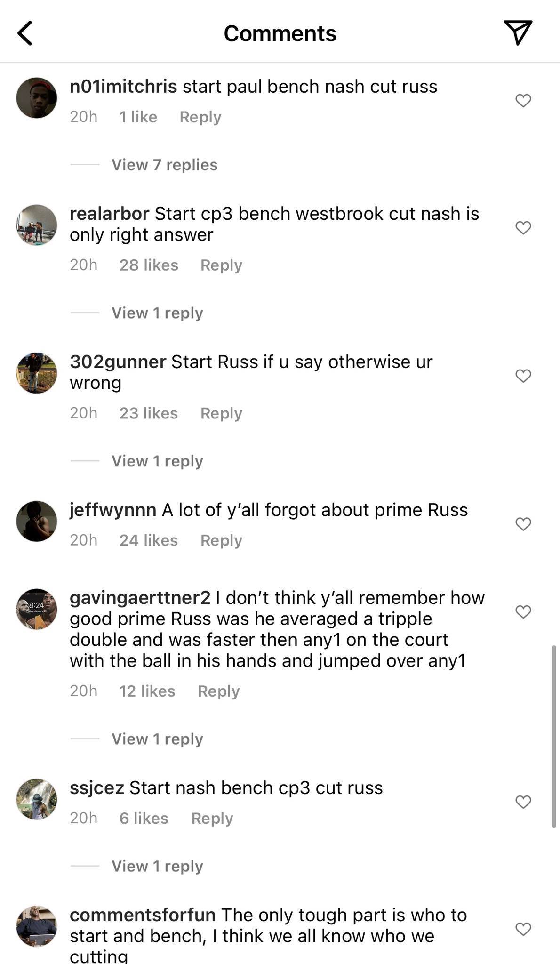Expand View 7 replies under n01imitchris
This screenshot has height=964, width=560.
[x=164, y=165]
